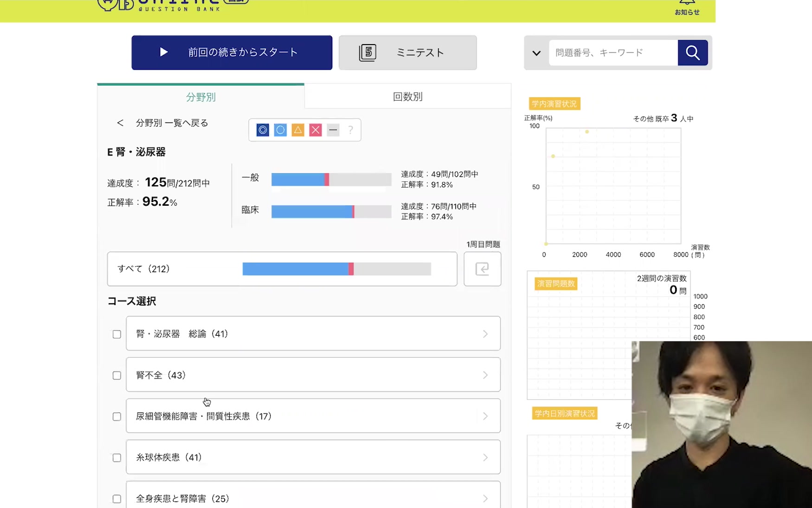Switch to the 回数別 tab
This screenshot has height=508, width=812.
coord(407,97)
